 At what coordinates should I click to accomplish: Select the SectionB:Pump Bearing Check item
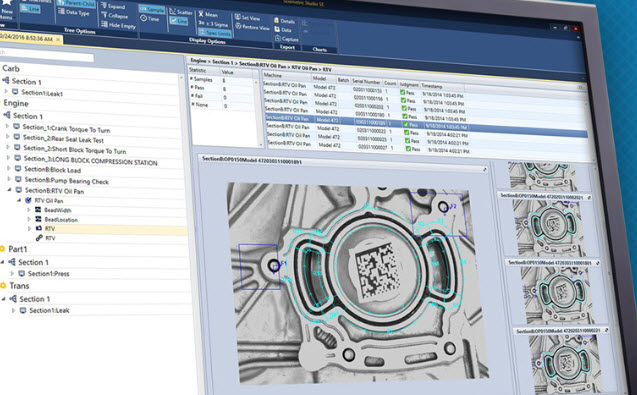pos(67,181)
